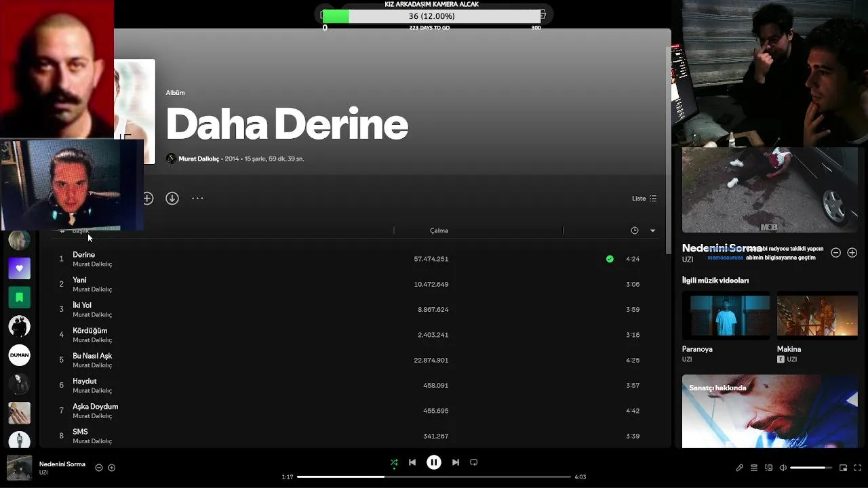Open UZI artist link in side panel
868x488 pixels.
pos(688,260)
